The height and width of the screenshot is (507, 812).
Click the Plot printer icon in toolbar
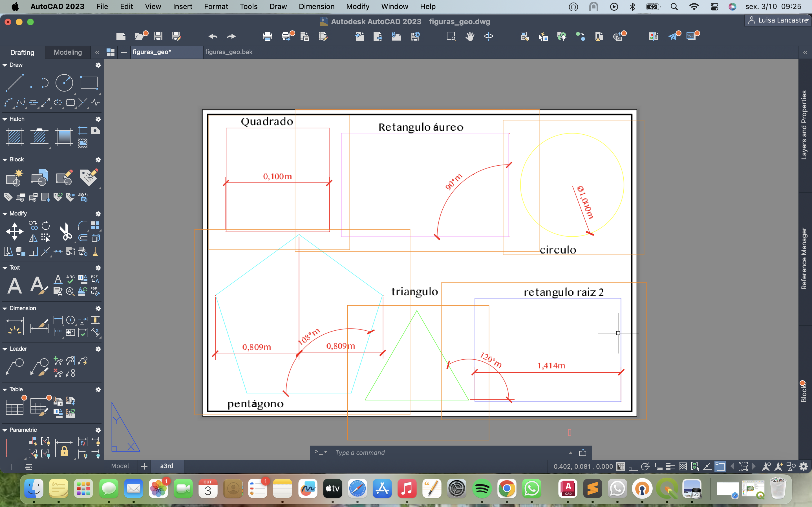(x=267, y=36)
